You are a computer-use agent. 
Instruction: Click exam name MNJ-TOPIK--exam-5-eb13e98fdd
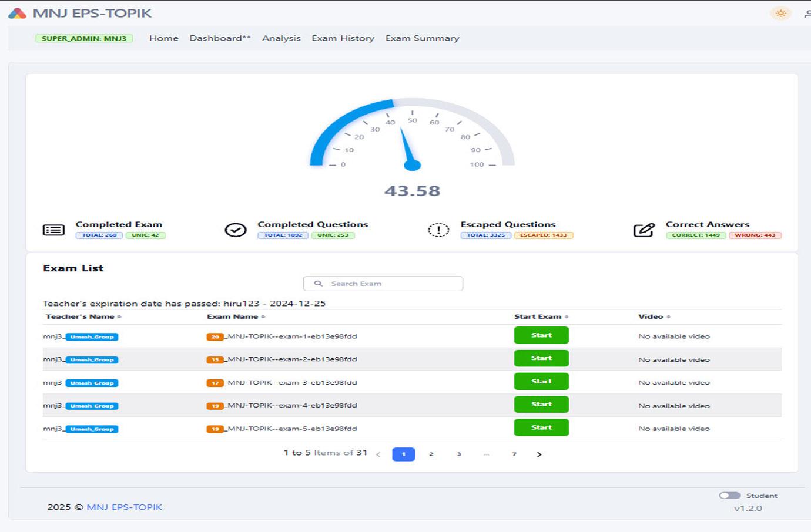point(292,429)
